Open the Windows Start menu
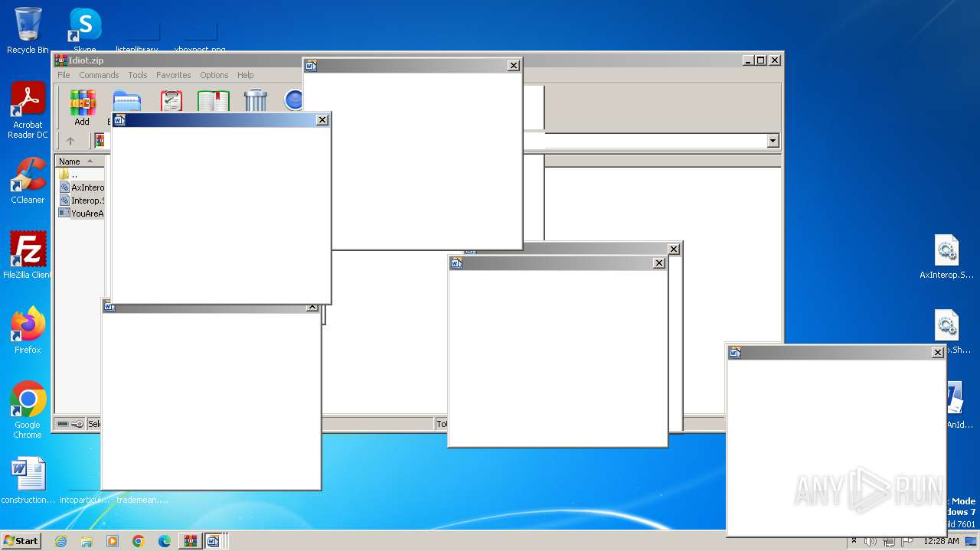 pos(21,540)
